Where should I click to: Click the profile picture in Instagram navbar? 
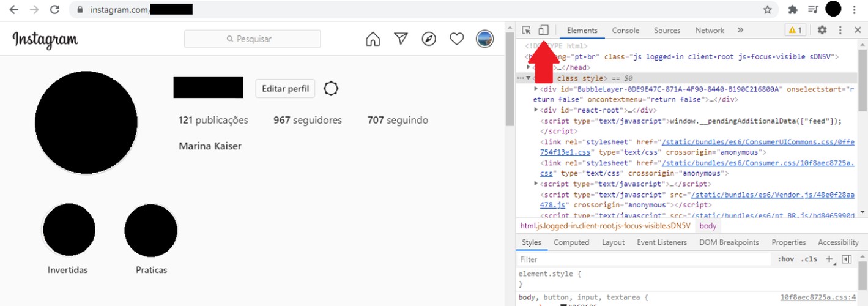[x=484, y=39]
